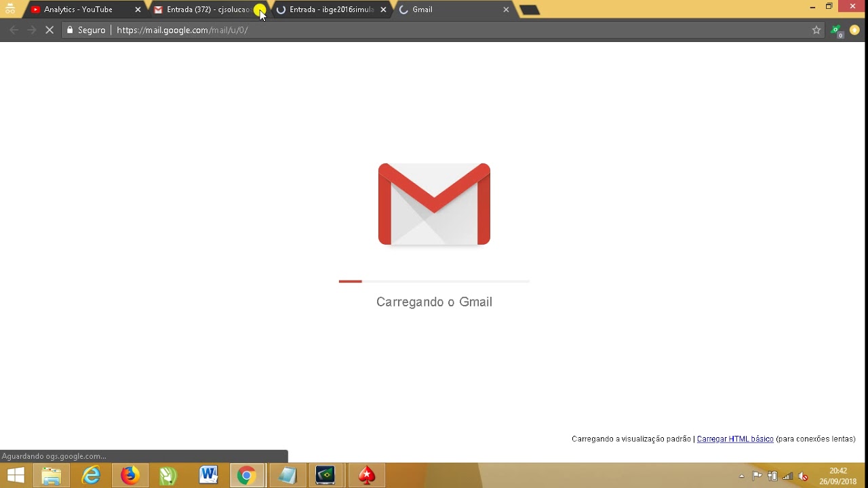This screenshot has height=488, width=868.
Task: Open File Explorer from the taskbar
Action: (52, 476)
